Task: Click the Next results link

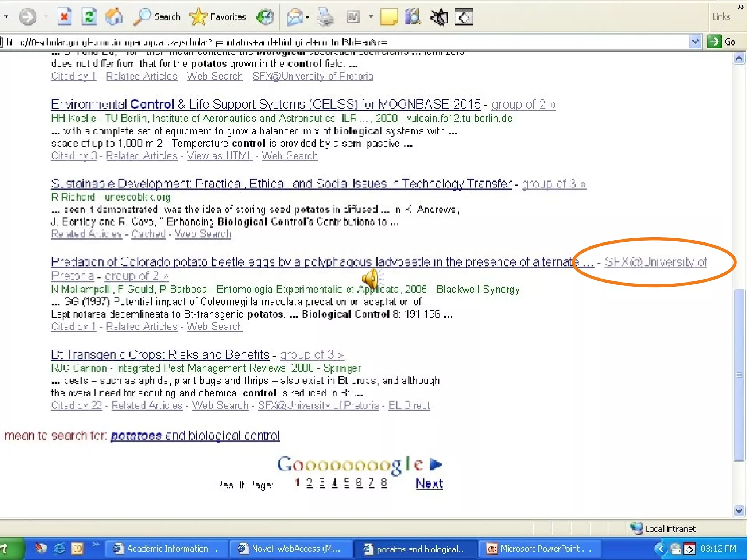Action: 429,484
